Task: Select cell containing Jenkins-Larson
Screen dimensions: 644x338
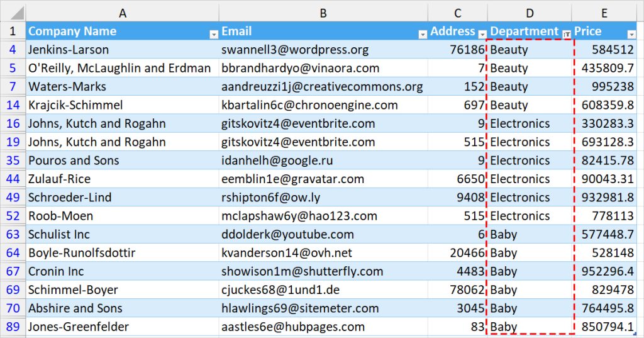Action: click(x=123, y=49)
